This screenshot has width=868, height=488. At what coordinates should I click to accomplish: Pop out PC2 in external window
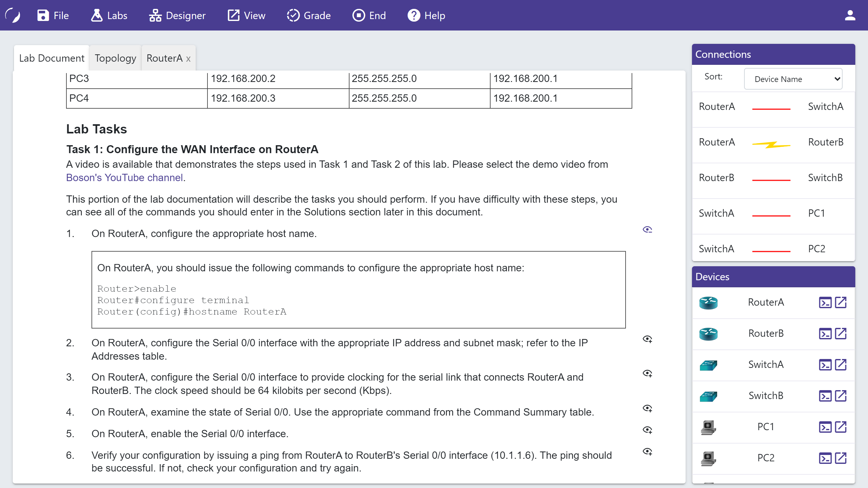[x=840, y=458]
